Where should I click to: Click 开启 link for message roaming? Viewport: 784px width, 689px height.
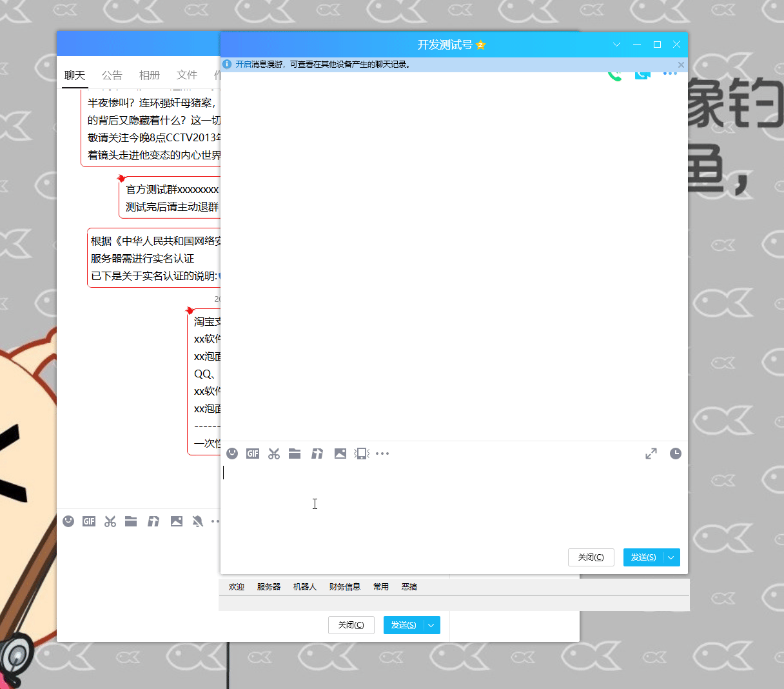coord(243,65)
